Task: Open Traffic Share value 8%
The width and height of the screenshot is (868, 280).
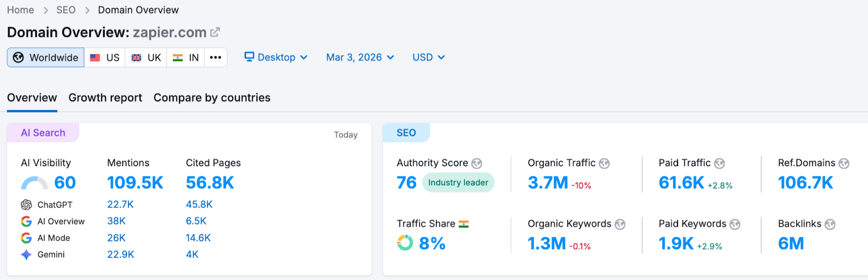Action: [432, 244]
